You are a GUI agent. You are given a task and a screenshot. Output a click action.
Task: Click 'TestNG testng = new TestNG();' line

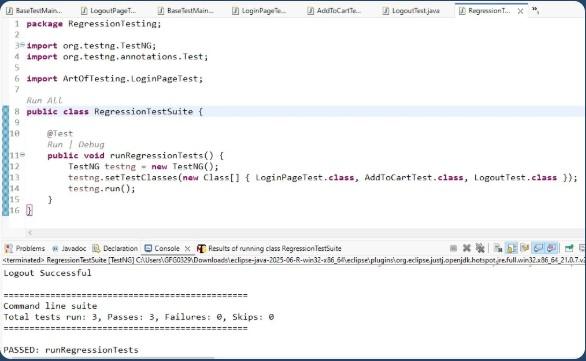[x=143, y=166]
